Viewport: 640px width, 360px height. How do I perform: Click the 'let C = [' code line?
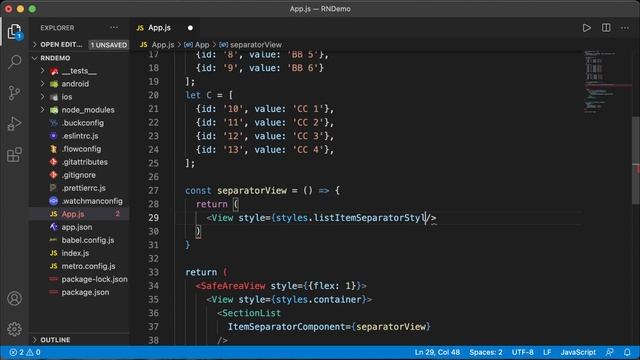(209, 95)
